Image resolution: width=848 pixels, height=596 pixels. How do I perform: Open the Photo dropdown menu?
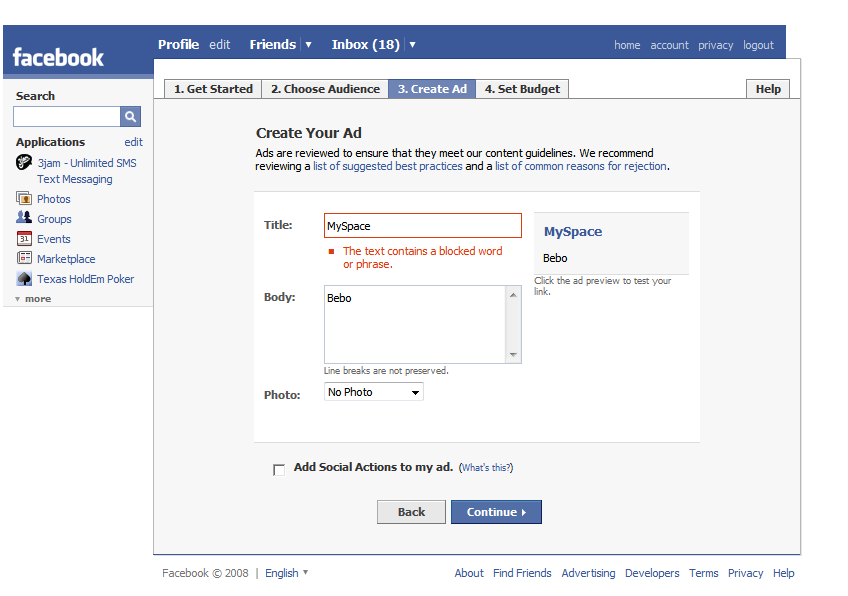pyautogui.click(x=374, y=392)
